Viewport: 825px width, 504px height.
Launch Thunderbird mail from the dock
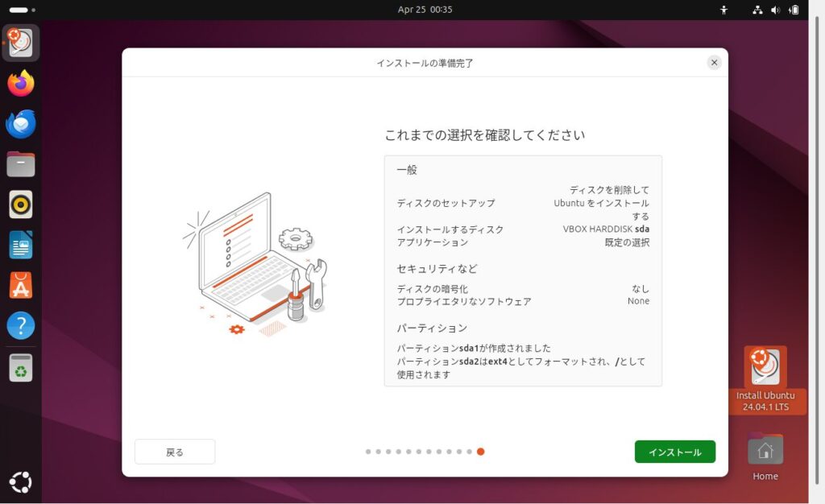coord(20,124)
